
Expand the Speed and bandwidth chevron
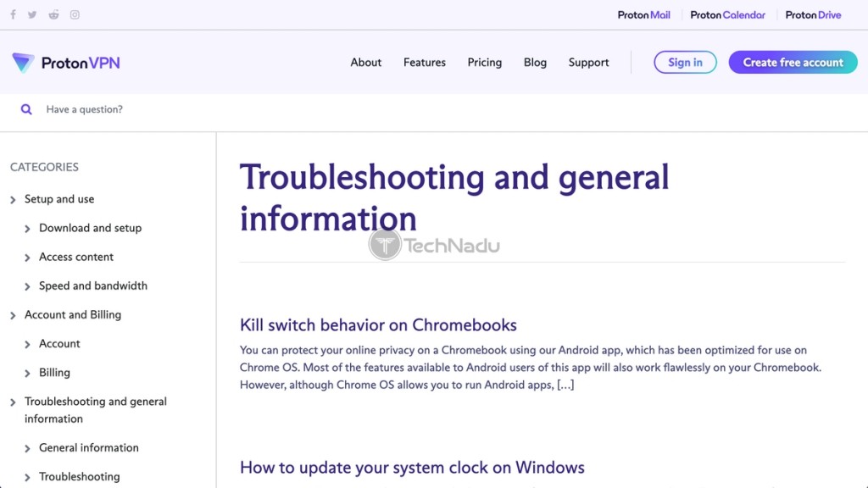(27, 286)
